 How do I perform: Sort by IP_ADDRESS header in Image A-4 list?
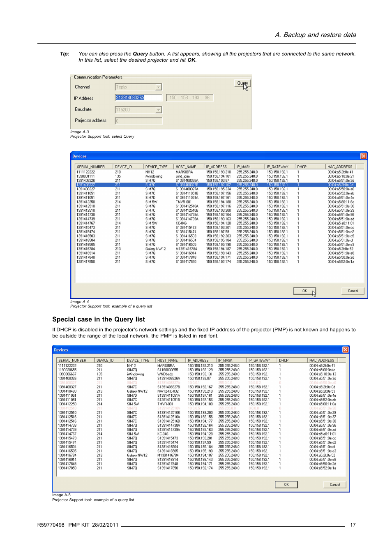[219, 167]
